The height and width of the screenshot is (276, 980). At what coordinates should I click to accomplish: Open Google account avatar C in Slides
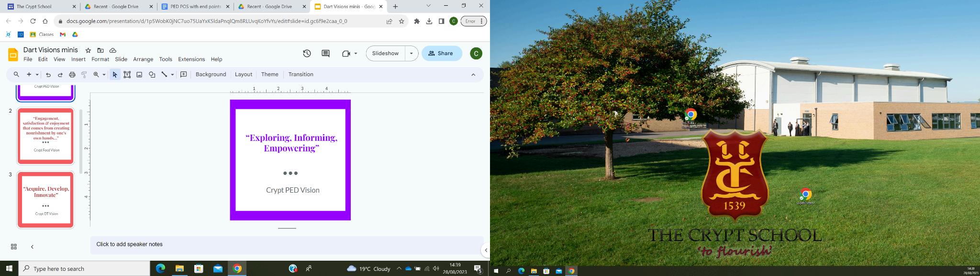(476, 54)
